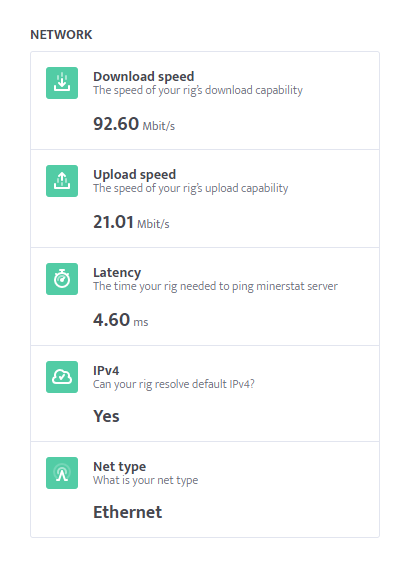410x568 pixels.
Task: Click the download capability description text
Action: click(198, 90)
